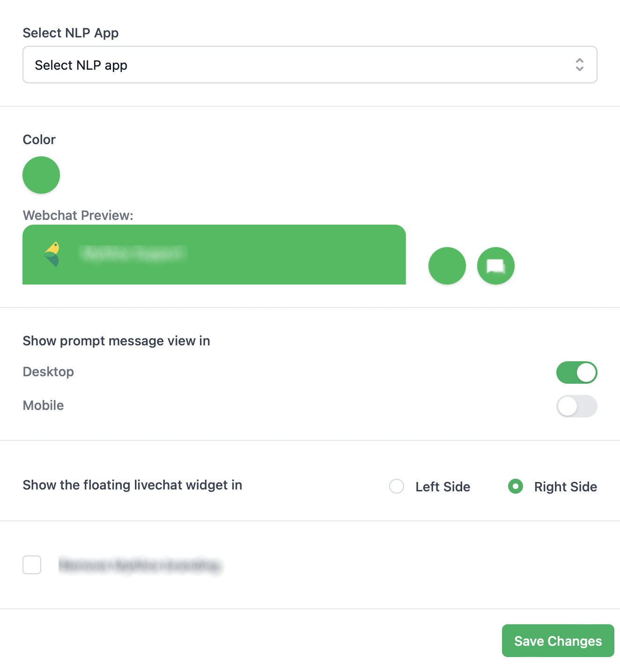Select the plain green circle launcher

[447, 266]
